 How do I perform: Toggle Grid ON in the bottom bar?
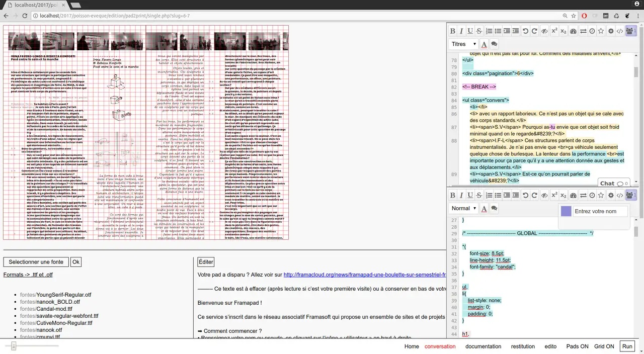click(x=604, y=346)
